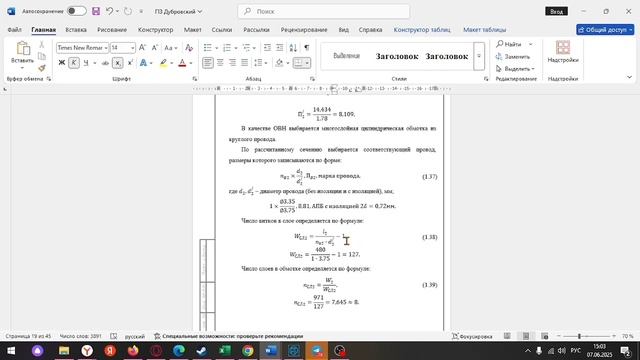Switch to Вставка tab
Image resolution: width=640 pixels, height=360 pixels.
[76, 30]
